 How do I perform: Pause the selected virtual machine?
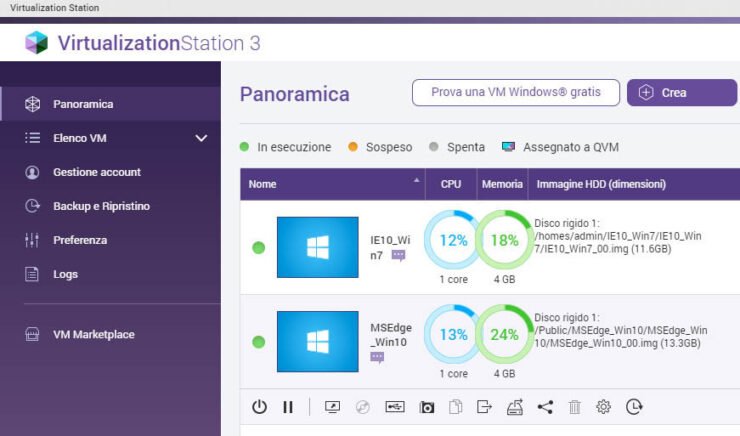[288, 407]
